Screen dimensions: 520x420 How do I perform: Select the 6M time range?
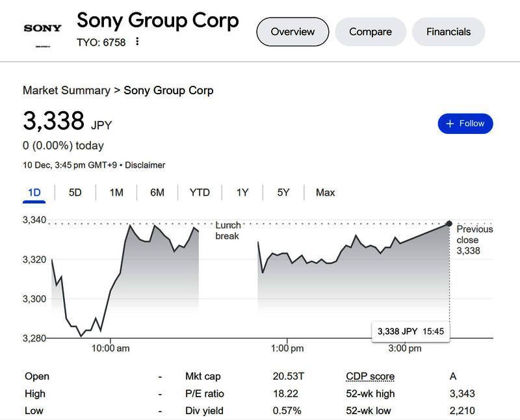pos(157,192)
